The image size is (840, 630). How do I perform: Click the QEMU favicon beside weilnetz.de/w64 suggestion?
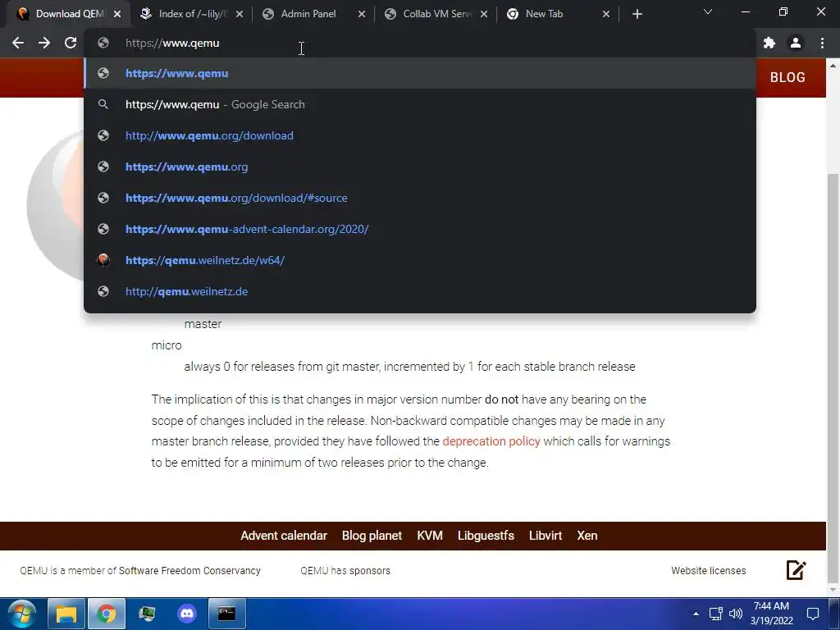(x=103, y=260)
